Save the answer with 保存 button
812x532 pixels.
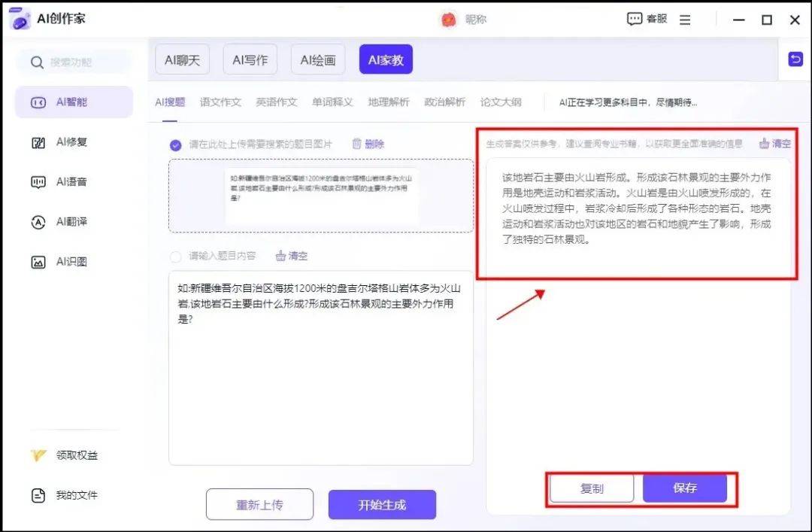tap(685, 488)
